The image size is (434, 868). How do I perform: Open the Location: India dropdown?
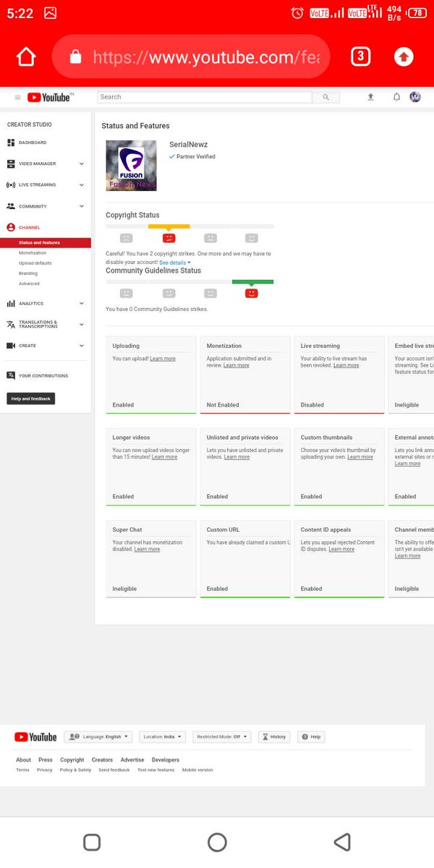163,736
